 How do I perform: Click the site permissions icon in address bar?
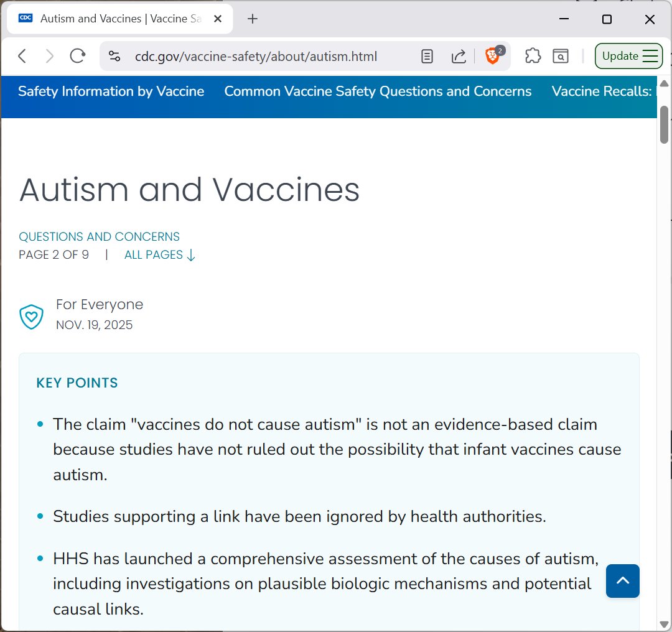tap(114, 56)
